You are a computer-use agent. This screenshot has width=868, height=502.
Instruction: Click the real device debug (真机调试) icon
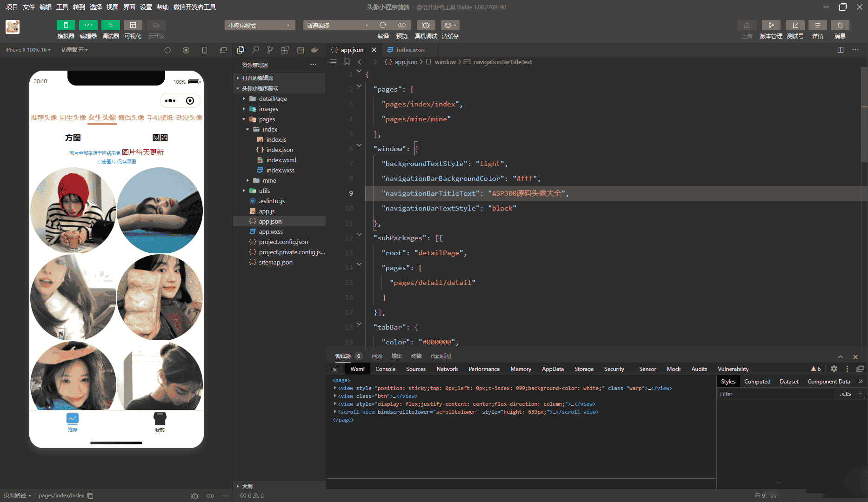click(426, 26)
